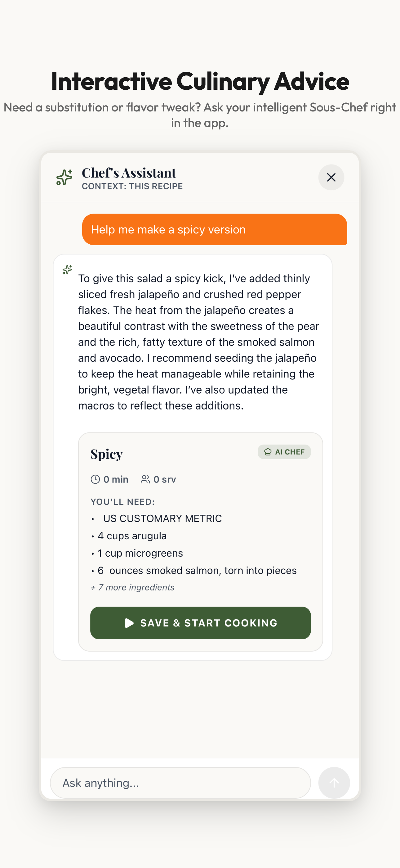This screenshot has height=868, width=400.
Task: Focus the 'Ask anything...' input field
Action: click(180, 783)
